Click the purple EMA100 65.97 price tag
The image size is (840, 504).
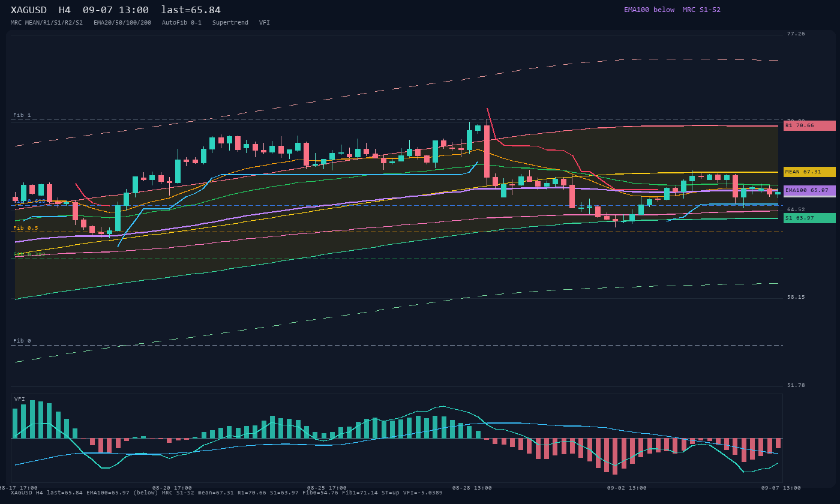coord(809,190)
